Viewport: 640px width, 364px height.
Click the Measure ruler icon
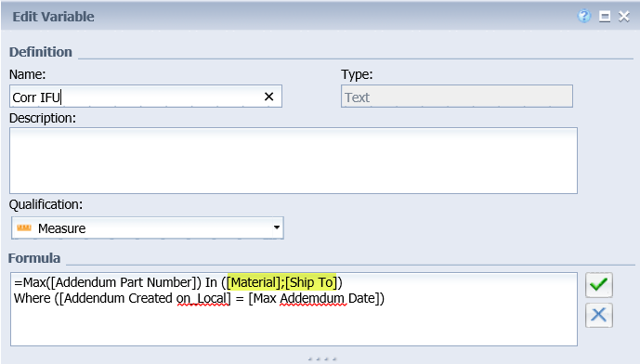point(24,227)
